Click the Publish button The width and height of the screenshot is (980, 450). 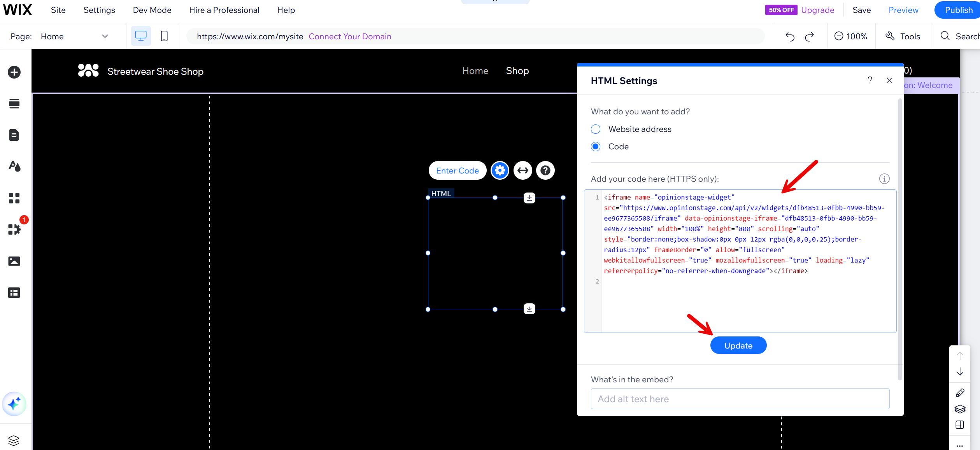click(958, 10)
